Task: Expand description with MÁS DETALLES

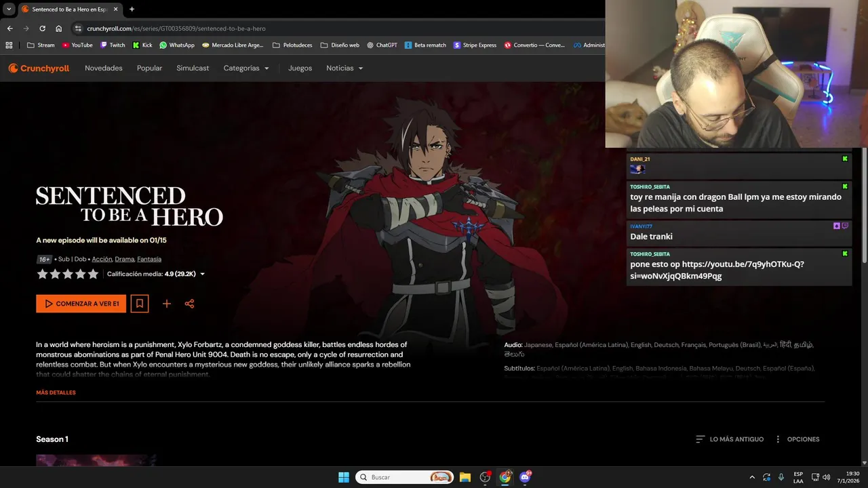Action: click(56, 392)
